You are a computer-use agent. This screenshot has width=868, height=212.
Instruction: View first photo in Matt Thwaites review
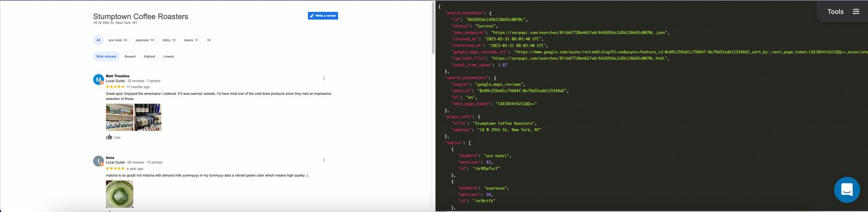click(119, 117)
